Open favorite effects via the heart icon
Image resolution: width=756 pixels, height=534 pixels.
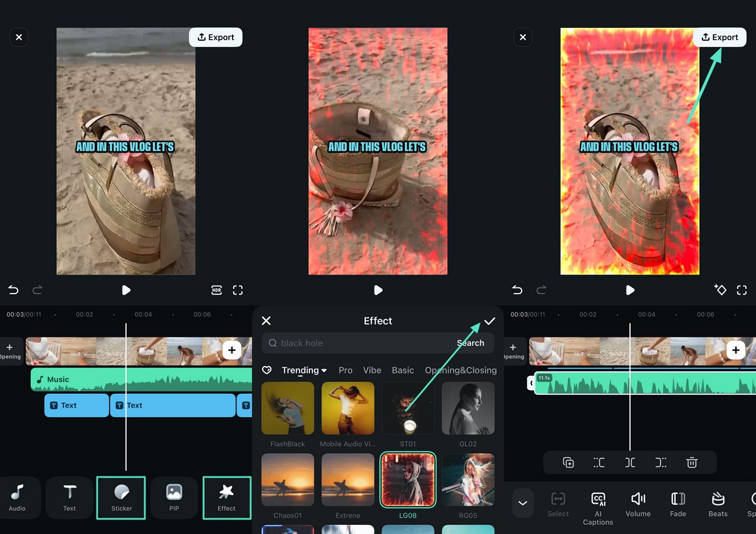click(267, 370)
